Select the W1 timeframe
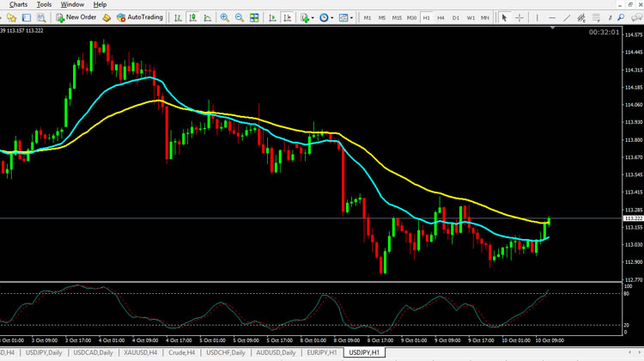 471,18
